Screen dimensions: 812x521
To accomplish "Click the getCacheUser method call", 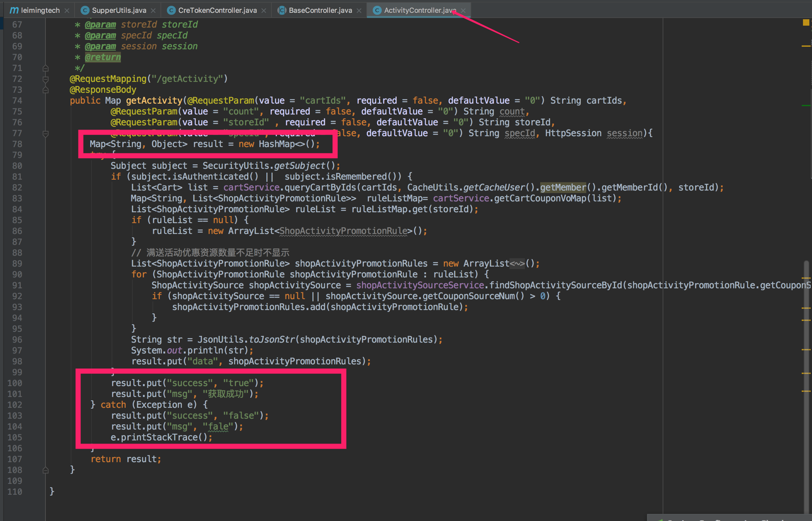I will (x=494, y=187).
